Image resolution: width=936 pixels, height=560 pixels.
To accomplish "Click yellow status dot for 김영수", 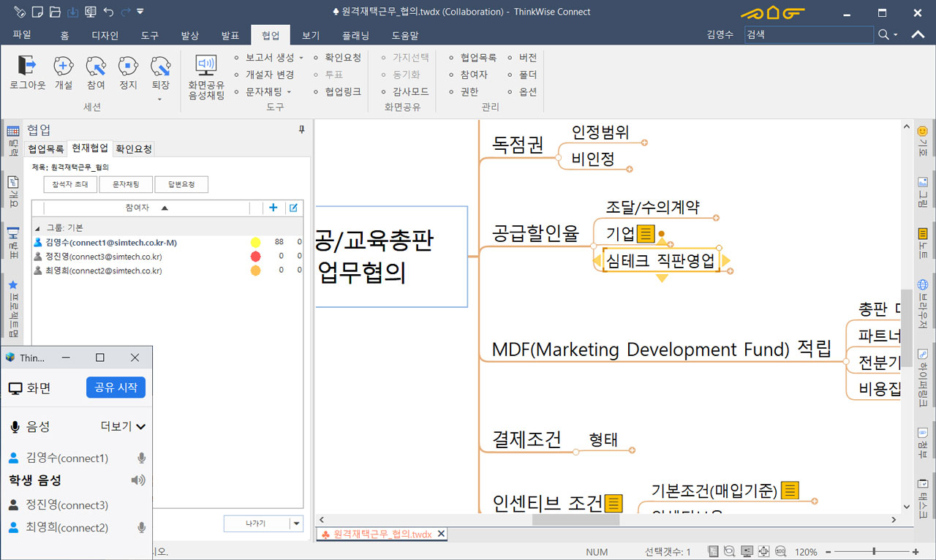I will (x=256, y=242).
